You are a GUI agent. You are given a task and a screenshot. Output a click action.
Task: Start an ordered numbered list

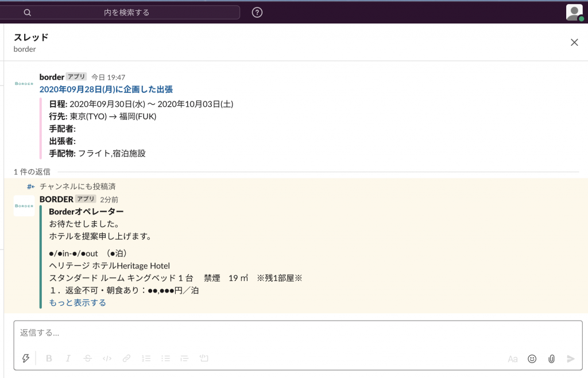pos(146,358)
